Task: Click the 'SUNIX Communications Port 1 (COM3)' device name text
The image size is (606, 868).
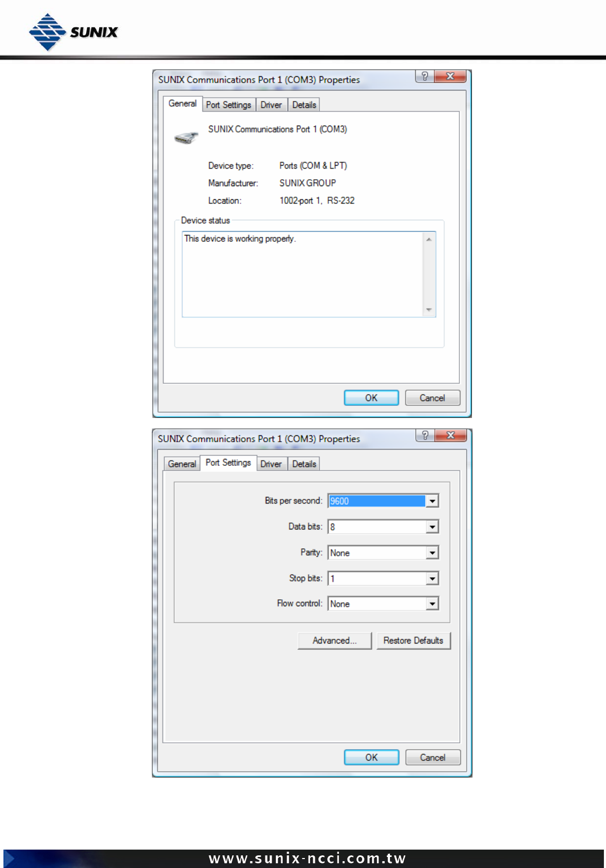Action: point(278,129)
